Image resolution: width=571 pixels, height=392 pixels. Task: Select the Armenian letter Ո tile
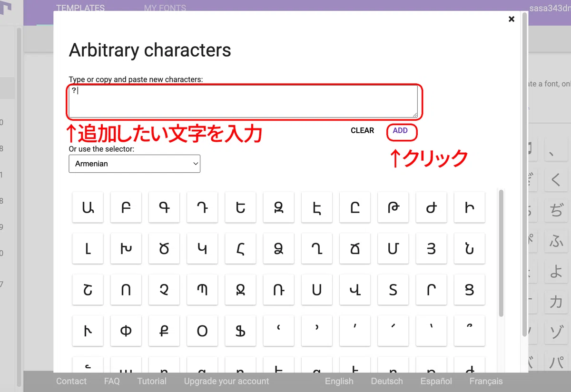pyautogui.click(x=126, y=290)
